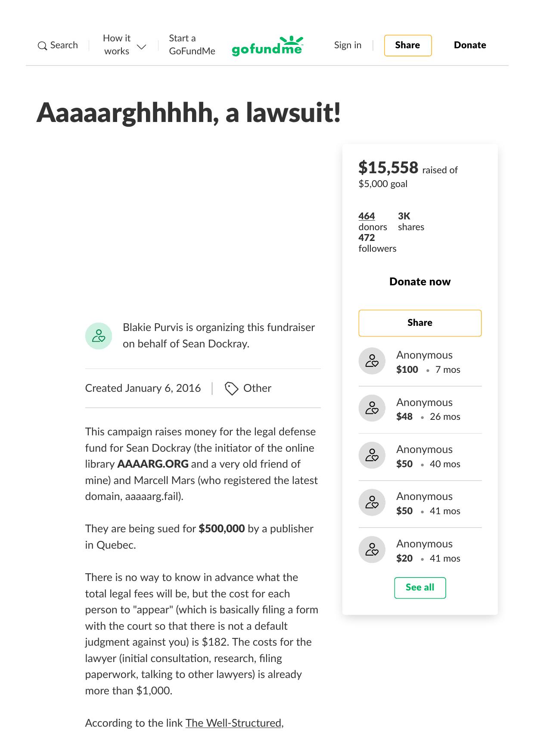Follow The Well-Structured link
The width and height of the screenshot is (534, 756).
(233, 723)
